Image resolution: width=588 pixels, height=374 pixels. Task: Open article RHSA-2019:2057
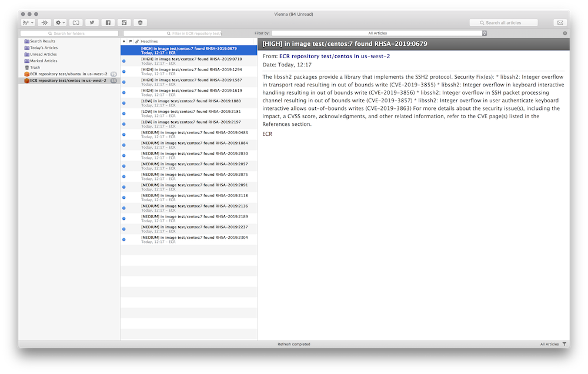coord(189,166)
